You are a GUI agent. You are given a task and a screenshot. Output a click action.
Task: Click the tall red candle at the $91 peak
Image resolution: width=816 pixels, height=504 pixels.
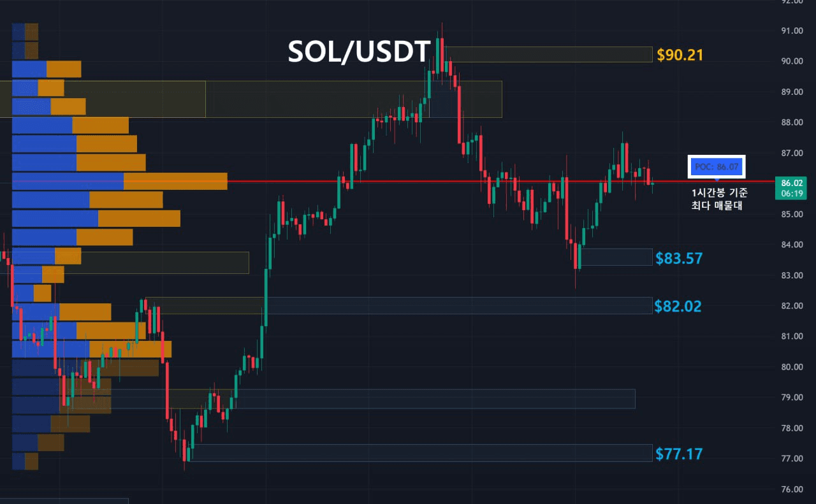441,54
